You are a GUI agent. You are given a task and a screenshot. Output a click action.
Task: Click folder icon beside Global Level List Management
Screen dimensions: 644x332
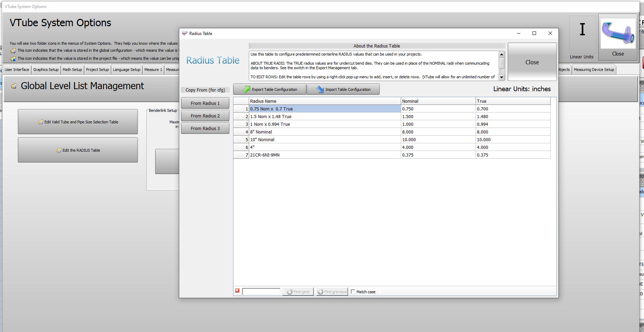pos(14,86)
